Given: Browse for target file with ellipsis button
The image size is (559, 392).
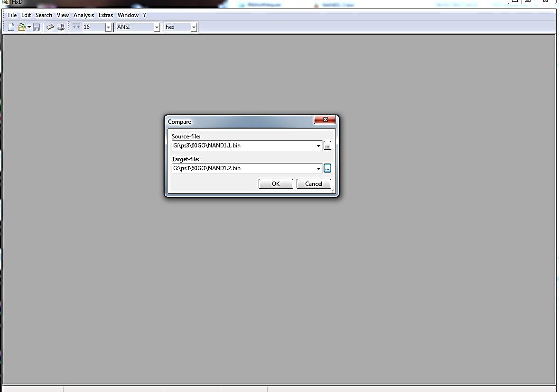Looking at the screenshot, I should [327, 168].
